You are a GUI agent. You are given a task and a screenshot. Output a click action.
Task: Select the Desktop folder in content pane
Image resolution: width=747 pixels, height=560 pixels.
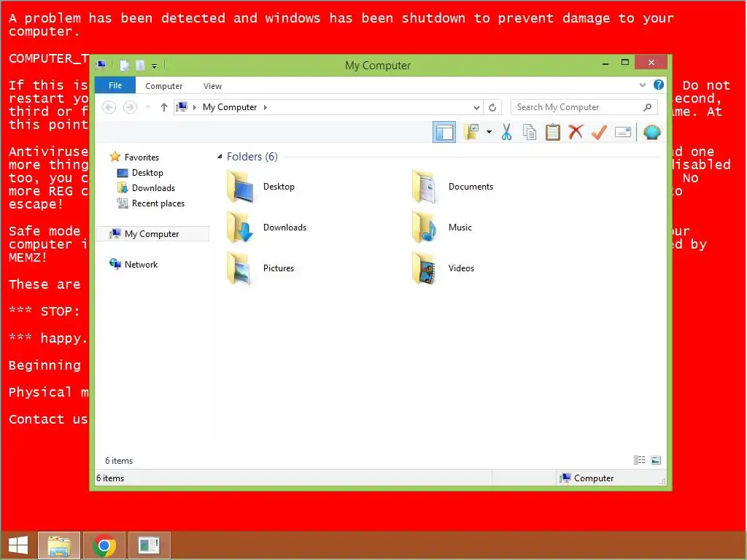tap(261, 187)
